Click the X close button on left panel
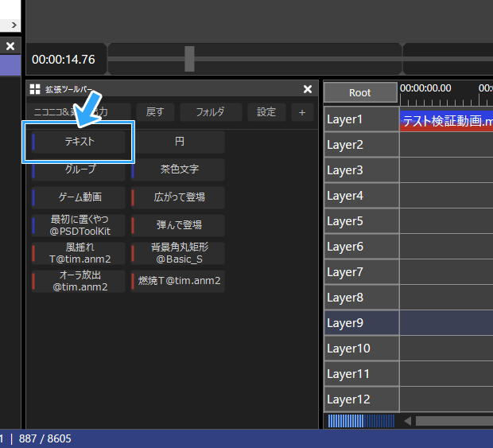493x448 pixels. 10,46
